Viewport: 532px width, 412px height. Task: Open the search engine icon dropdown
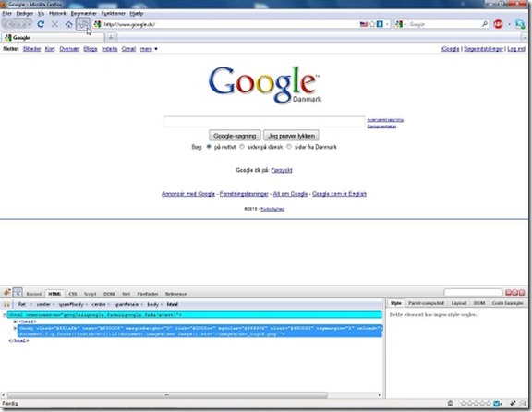point(400,24)
